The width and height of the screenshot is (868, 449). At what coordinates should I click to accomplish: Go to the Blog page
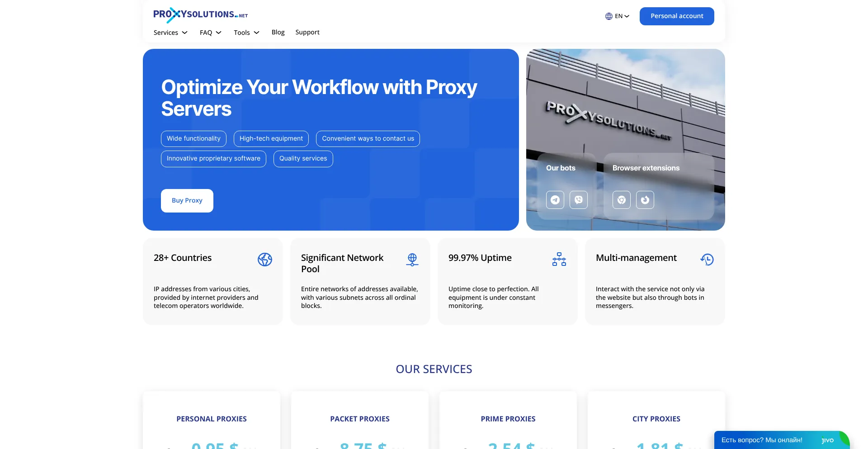[278, 32]
